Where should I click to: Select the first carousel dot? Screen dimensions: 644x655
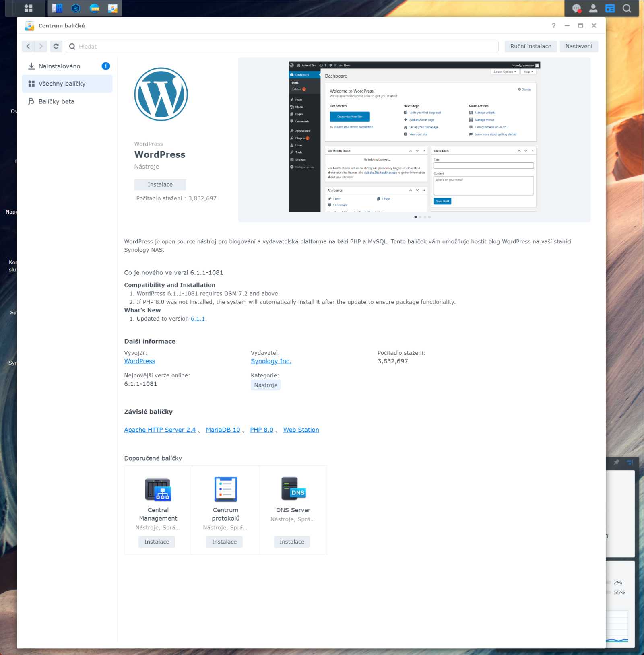click(x=415, y=217)
